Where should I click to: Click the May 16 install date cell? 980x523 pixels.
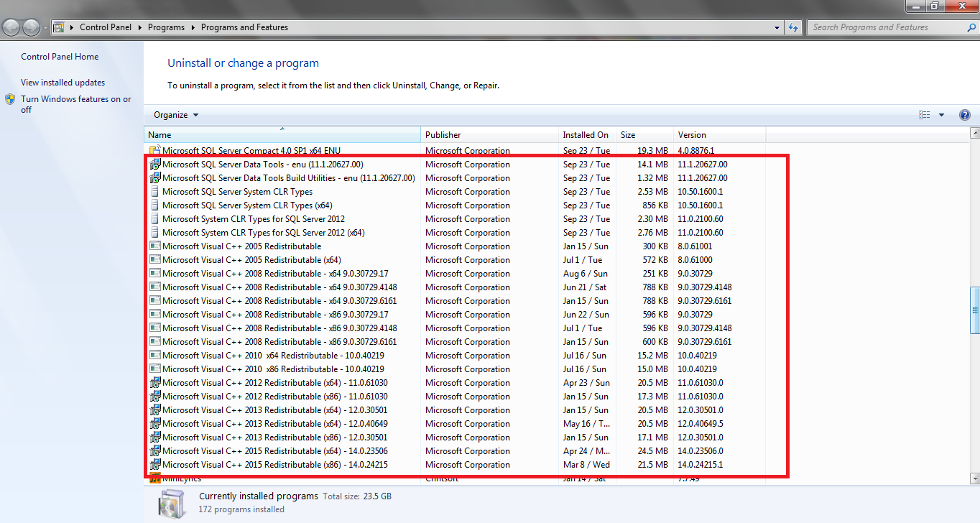coord(587,424)
